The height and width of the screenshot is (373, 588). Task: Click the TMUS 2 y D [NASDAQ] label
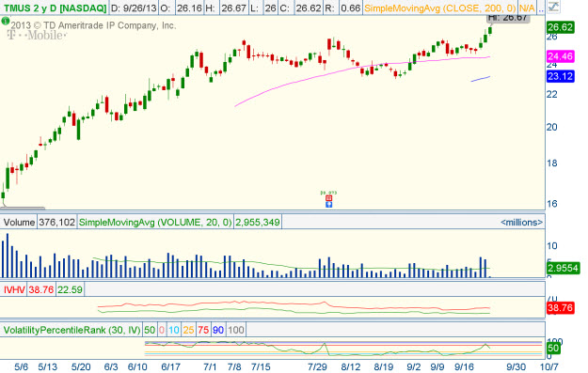pos(56,8)
